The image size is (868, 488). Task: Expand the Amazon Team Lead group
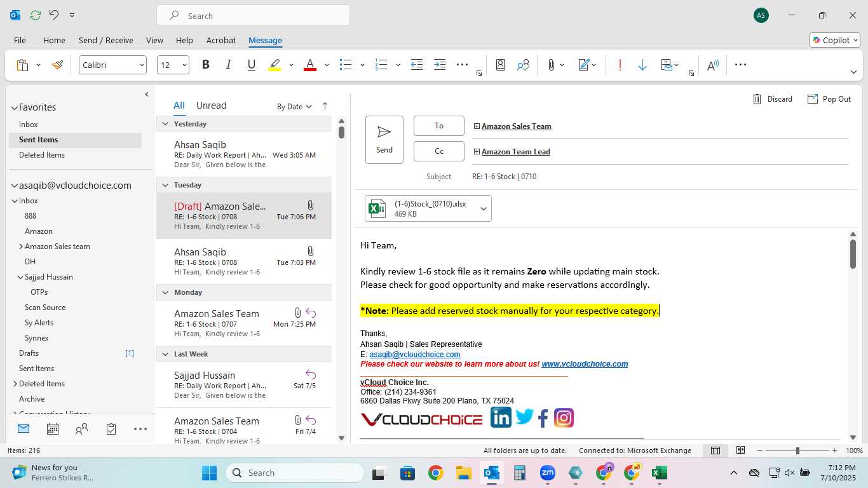click(477, 152)
